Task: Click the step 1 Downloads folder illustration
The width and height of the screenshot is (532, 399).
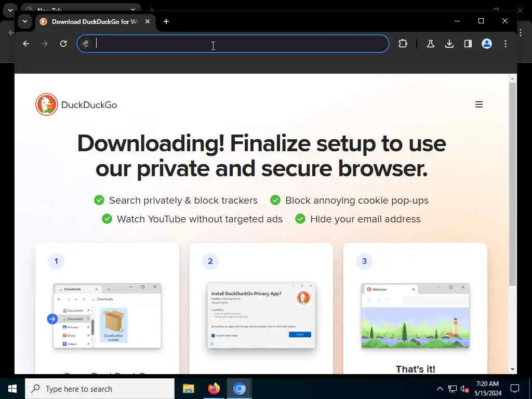Action: 107,316
